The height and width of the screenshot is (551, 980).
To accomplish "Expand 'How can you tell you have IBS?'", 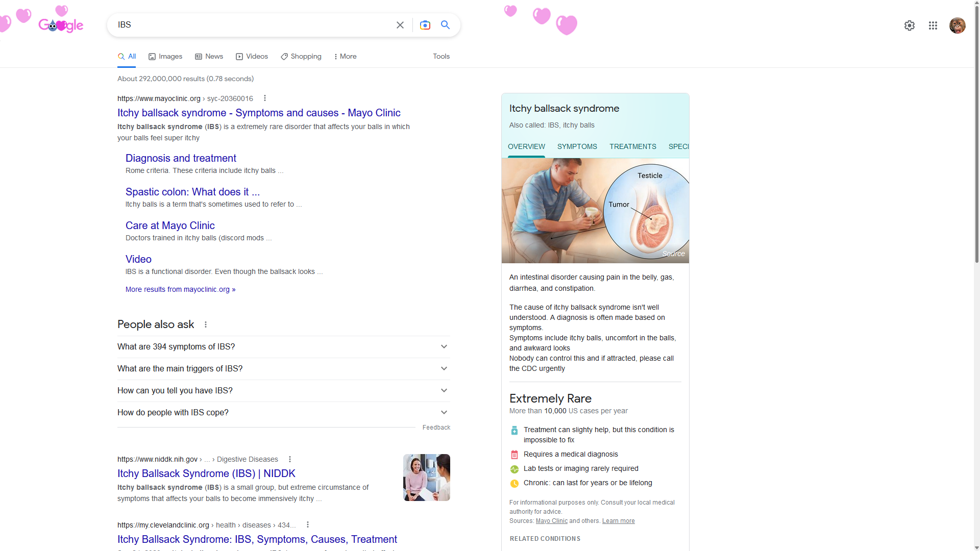I will pos(284,391).
